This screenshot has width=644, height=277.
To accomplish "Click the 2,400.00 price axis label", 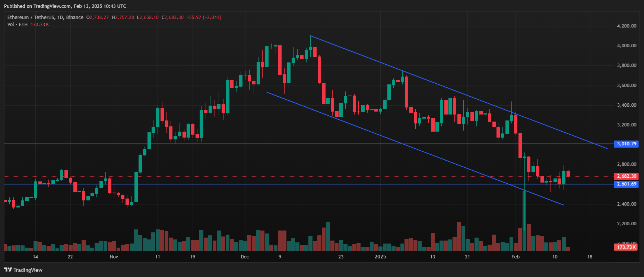I will tap(626, 204).
